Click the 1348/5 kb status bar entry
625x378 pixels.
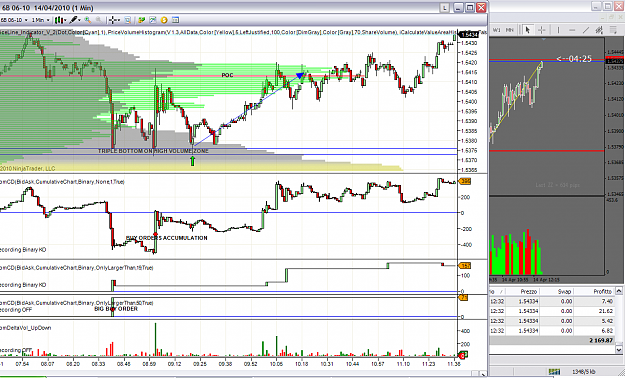click(x=584, y=372)
